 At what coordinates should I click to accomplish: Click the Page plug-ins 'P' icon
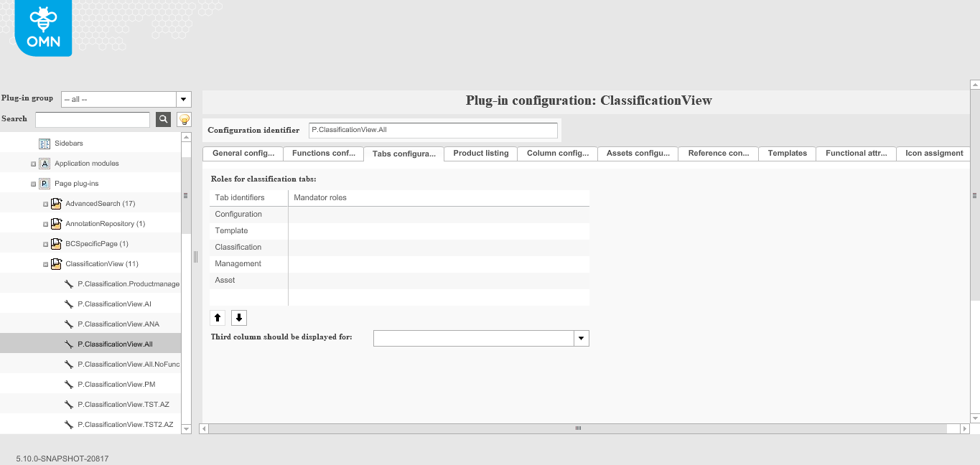pyautogui.click(x=46, y=183)
